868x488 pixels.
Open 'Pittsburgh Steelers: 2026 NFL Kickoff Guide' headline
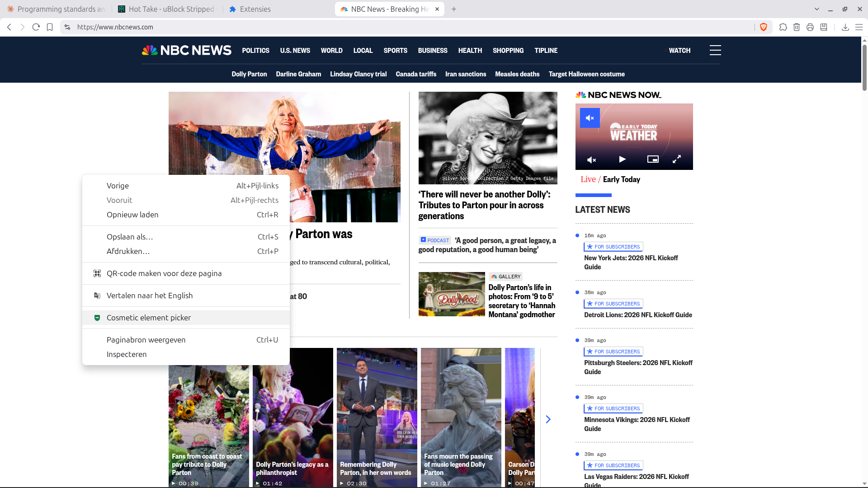coord(638,367)
